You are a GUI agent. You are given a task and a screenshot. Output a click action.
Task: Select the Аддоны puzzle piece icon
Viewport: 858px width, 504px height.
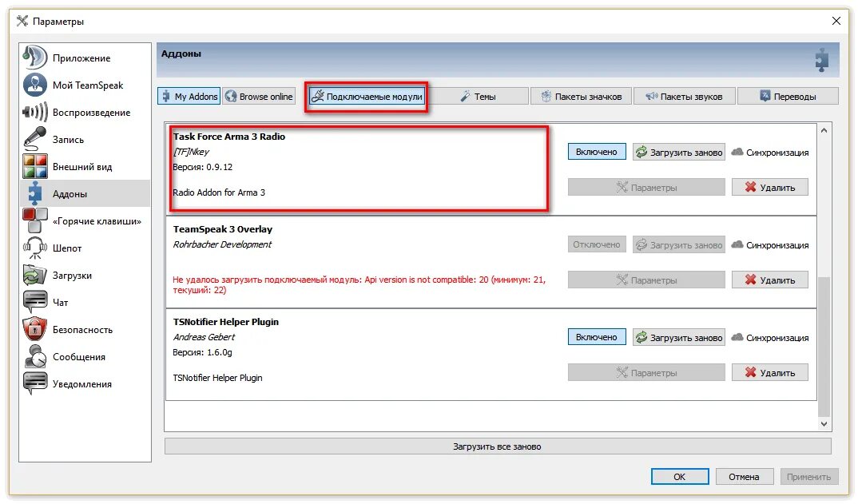(35, 194)
